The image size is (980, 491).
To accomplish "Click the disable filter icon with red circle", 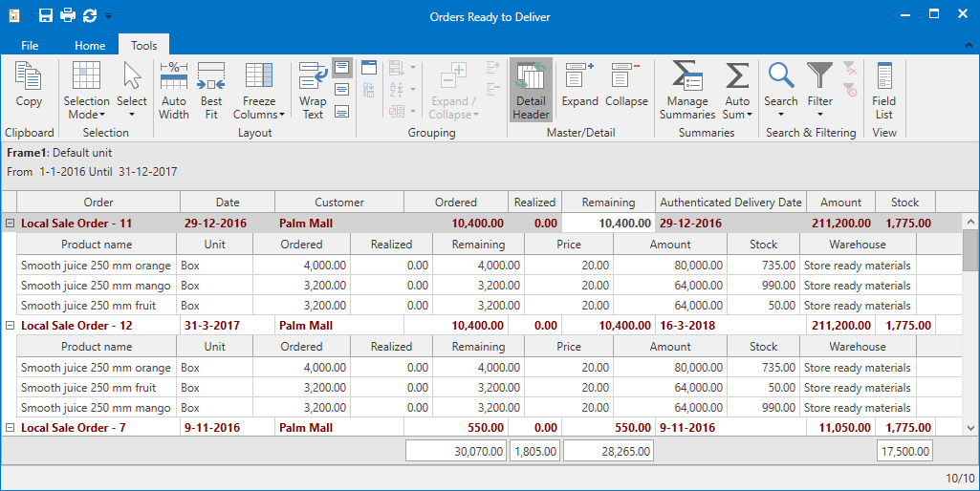I will click(x=850, y=90).
